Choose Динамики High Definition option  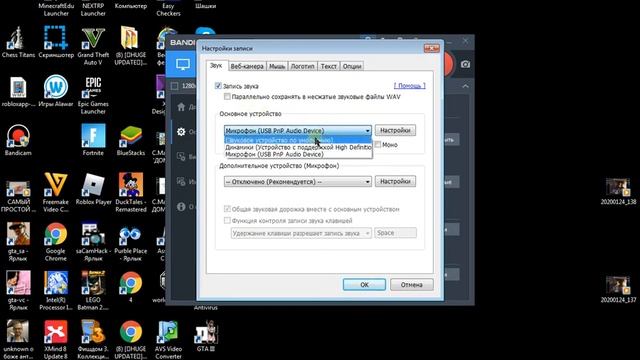tap(298, 147)
